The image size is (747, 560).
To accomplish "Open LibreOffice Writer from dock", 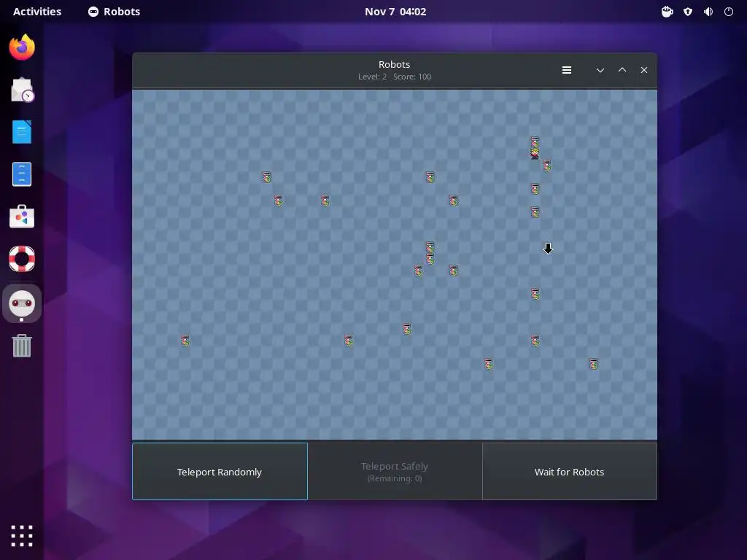I will (x=22, y=132).
